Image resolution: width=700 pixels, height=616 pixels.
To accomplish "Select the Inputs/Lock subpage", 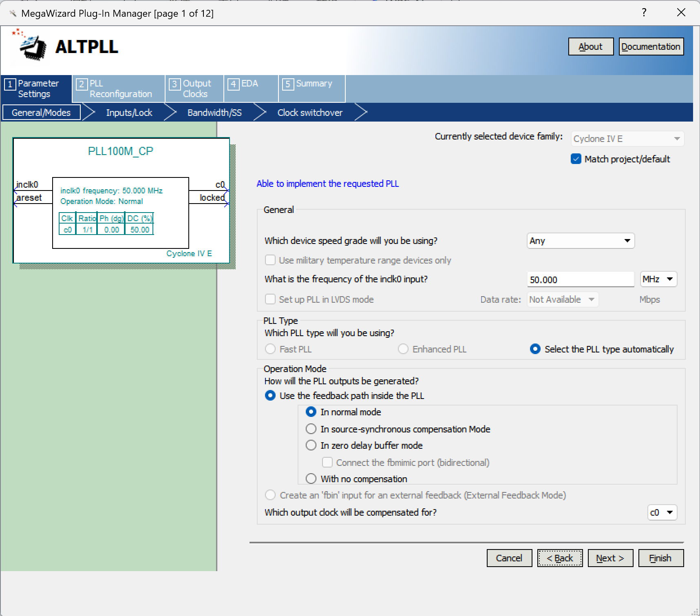I will tap(129, 113).
